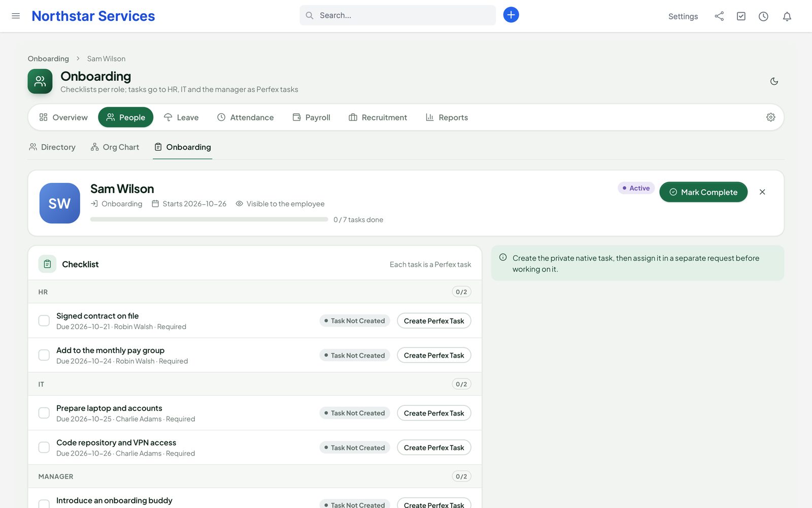The width and height of the screenshot is (812, 508).
Task: Click Mark Complete button
Action: 703,192
